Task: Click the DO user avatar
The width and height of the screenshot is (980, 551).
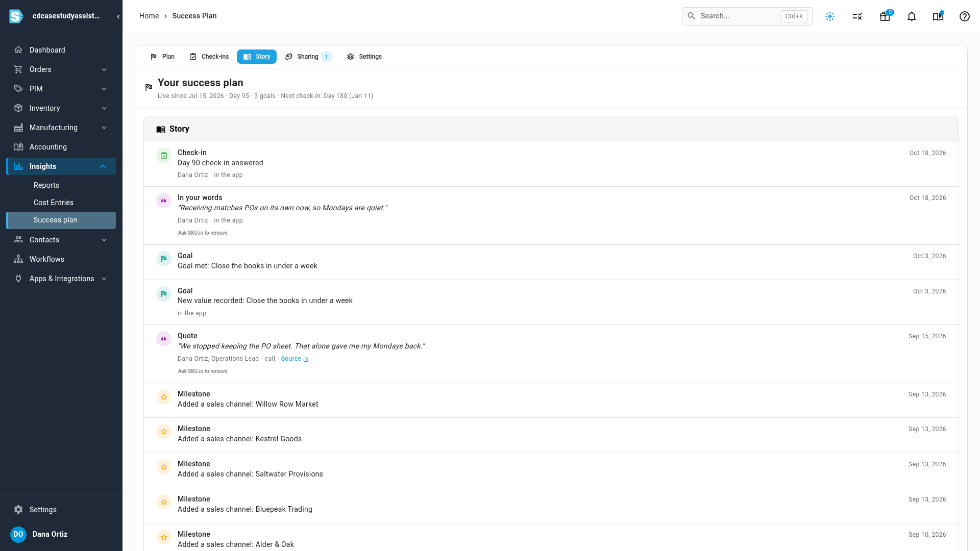Action: pos(18,534)
